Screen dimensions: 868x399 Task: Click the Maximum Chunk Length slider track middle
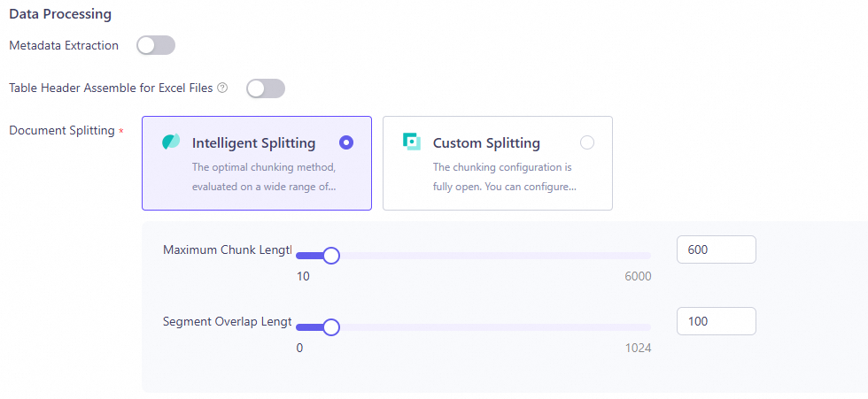[474, 256]
